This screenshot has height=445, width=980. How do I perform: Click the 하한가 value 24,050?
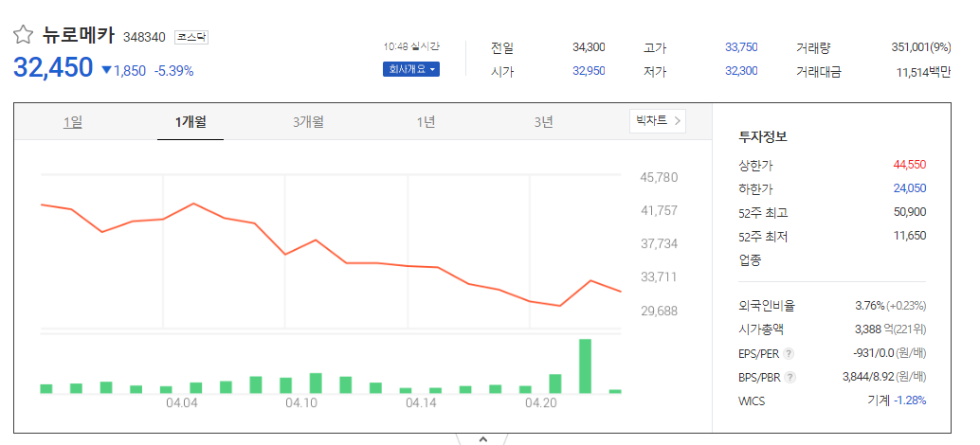[910, 188]
